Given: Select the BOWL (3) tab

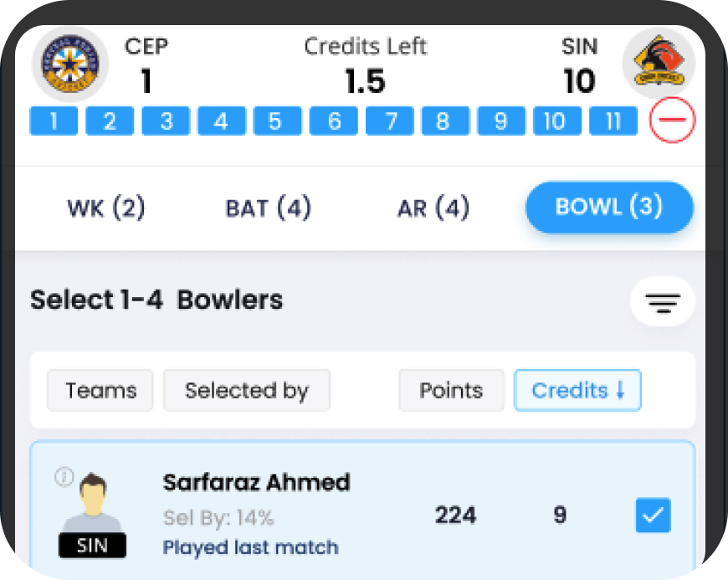Looking at the screenshot, I should pos(609,207).
